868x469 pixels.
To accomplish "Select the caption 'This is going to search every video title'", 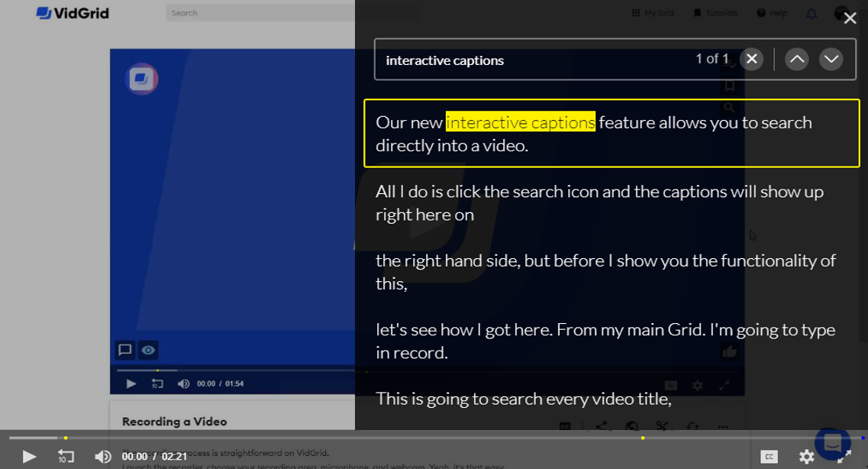I will (524, 399).
